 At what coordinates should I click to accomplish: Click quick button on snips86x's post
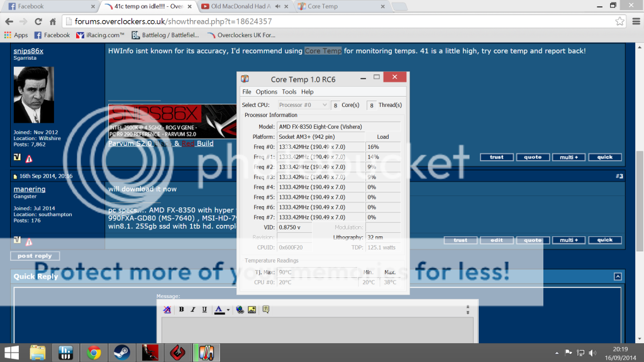click(x=605, y=157)
